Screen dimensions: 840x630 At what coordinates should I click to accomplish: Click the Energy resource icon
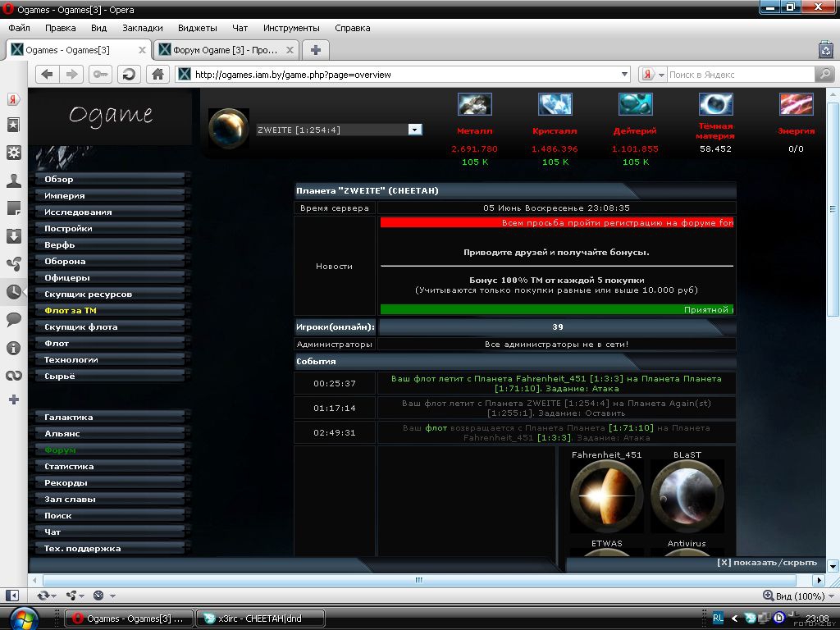[x=796, y=104]
